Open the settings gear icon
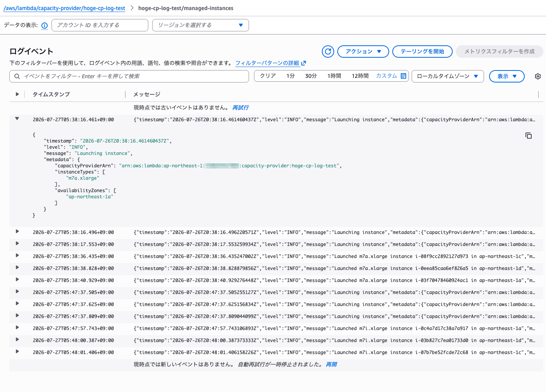 coord(537,76)
